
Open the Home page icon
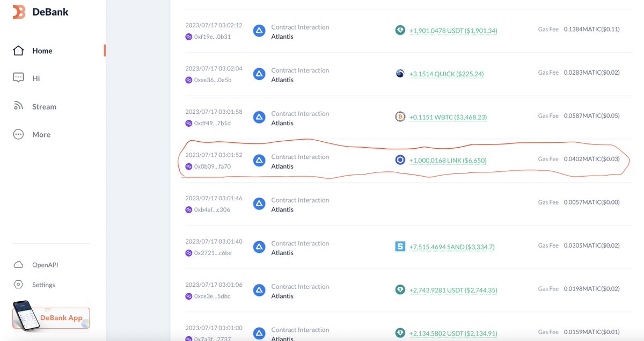pos(18,50)
